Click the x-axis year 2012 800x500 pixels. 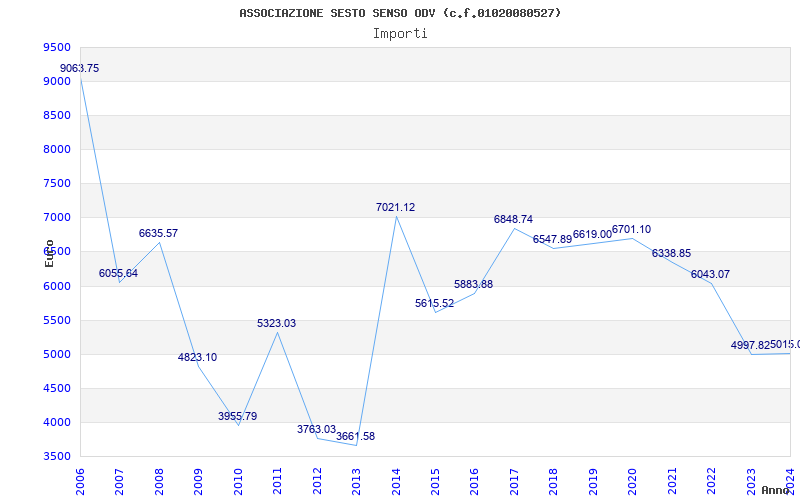click(x=317, y=482)
